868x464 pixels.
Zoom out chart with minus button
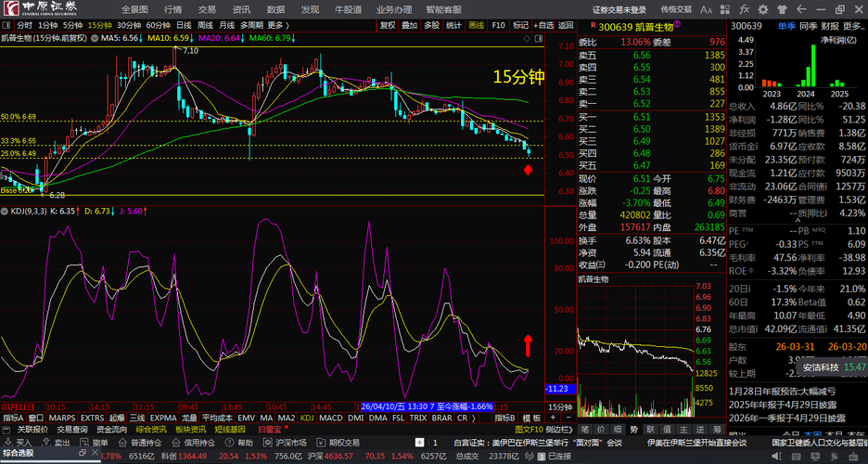(x=566, y=418)
